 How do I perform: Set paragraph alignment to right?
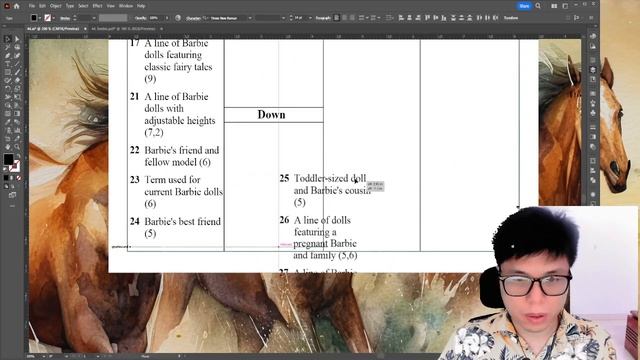click(352, 18)
